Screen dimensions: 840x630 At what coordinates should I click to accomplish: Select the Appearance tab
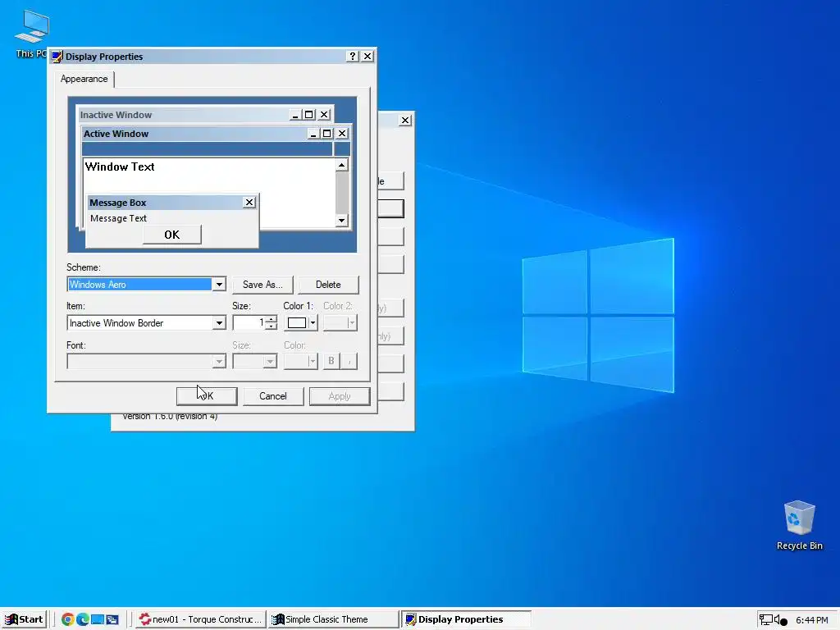click(x=84, y=79)
